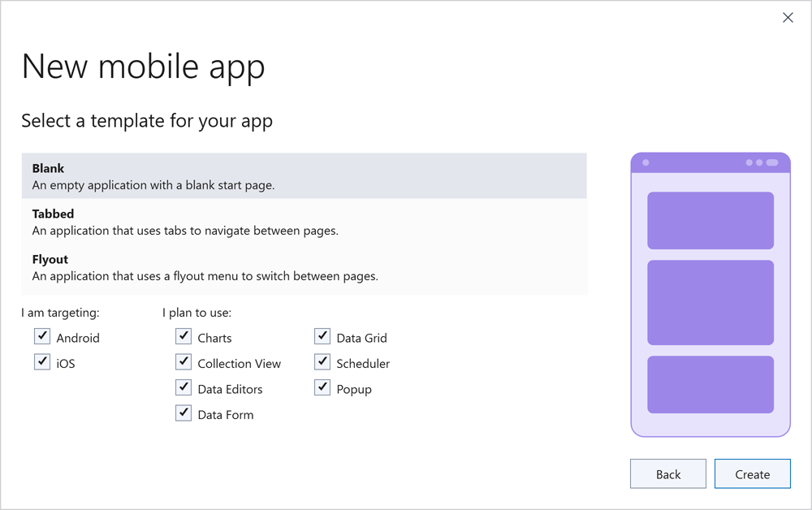This screenshot has height=510, width=812.
Task: Uncheck the Data Form option
Action: tap(184, 413)
